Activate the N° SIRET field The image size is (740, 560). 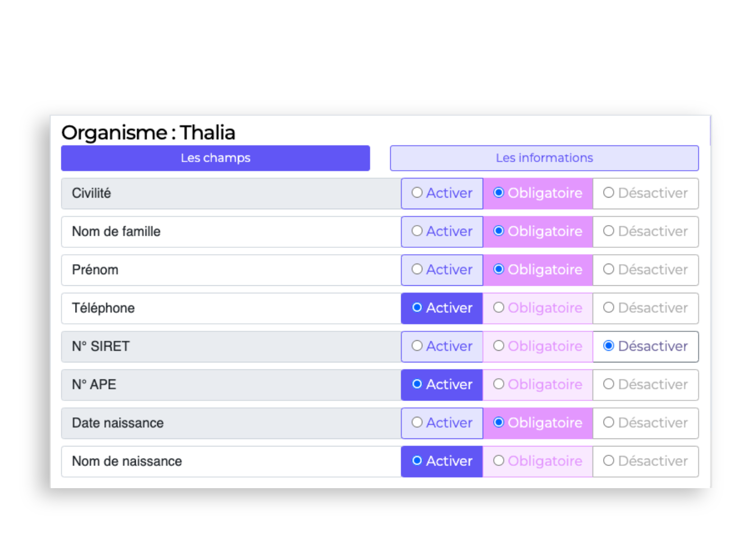click(x=442, y=346)
